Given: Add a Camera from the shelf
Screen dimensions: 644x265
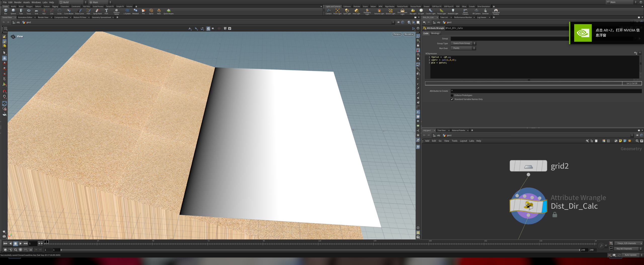Looking at the screenshot, I should point(329,11).
